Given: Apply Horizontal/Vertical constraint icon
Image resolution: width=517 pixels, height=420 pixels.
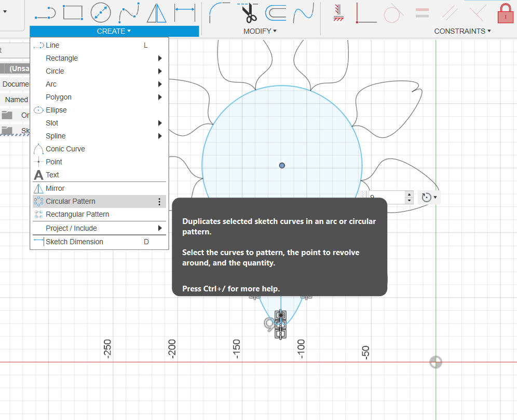Looking at the screenshot, I should pos(338,13).
